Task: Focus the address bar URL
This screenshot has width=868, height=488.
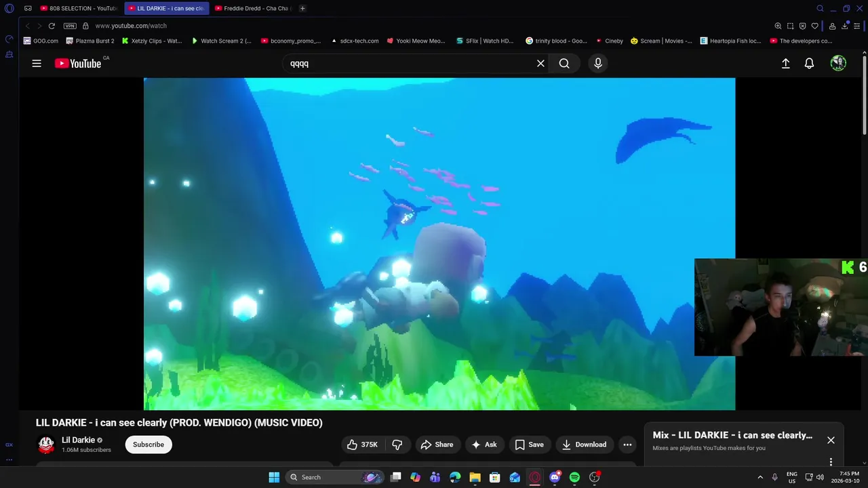Action: [131, 26]
